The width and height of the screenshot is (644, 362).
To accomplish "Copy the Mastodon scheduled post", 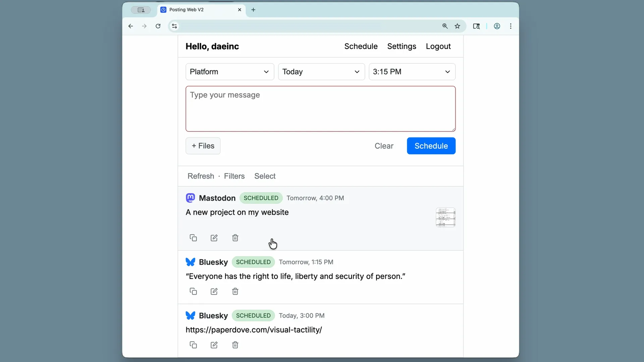I will tap(193, 238).
